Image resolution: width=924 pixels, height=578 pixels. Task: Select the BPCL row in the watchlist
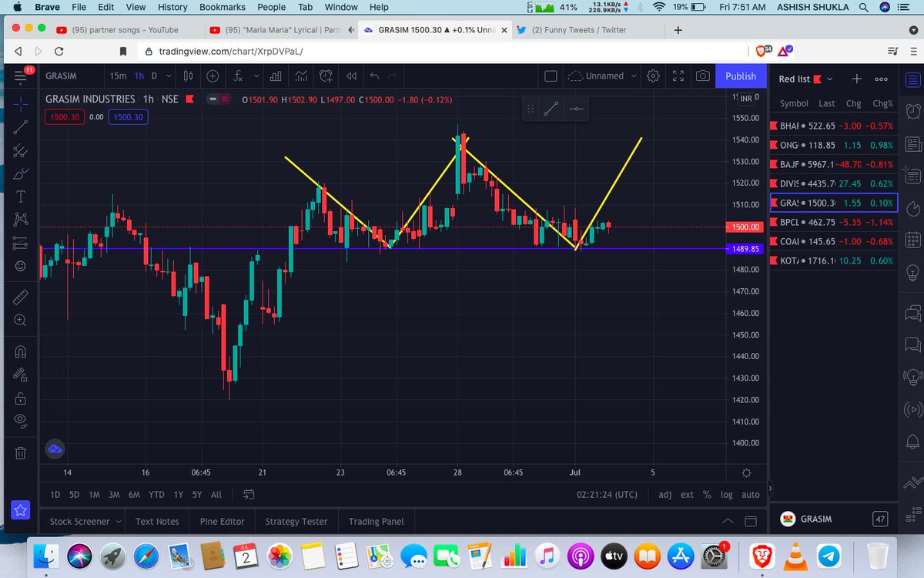click(x=834, y=222)
